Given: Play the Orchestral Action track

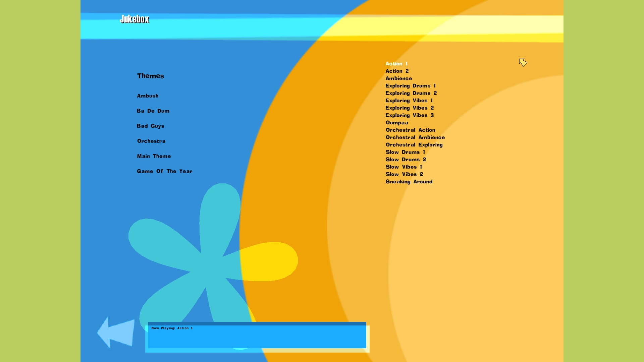Looking at the screenshot, I should (x=410, y=130).
